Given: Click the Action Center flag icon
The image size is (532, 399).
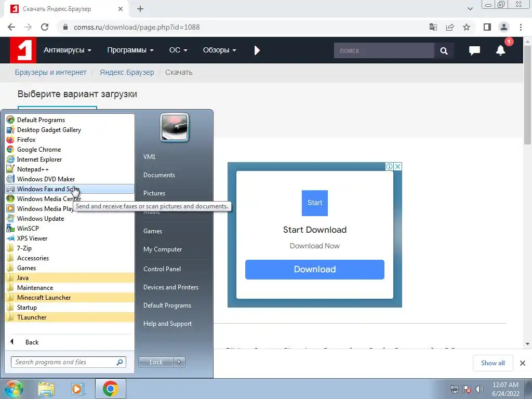Looking at the screenshot, I should [x=467, y=389].
